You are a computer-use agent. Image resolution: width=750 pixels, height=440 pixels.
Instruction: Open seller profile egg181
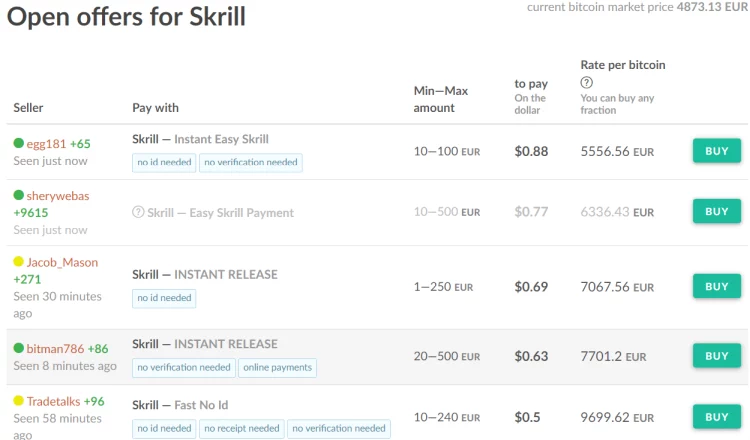(x=46, y=144)
